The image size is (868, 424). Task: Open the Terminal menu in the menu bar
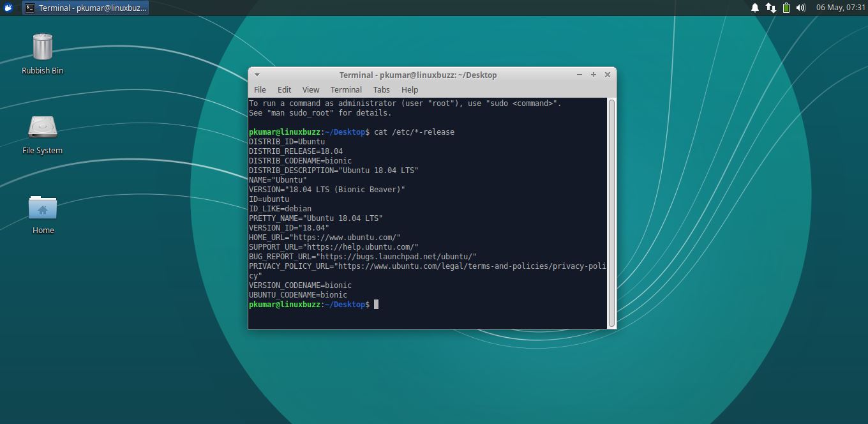[x=346, y=90]
